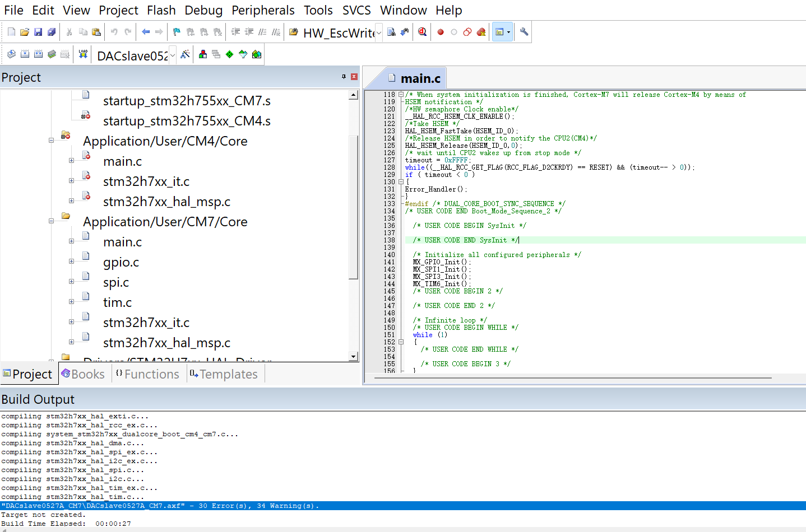The height and width of the screenshot is (532, 806).
Task: Switch to the Books tab
Action: pos(83,374)
